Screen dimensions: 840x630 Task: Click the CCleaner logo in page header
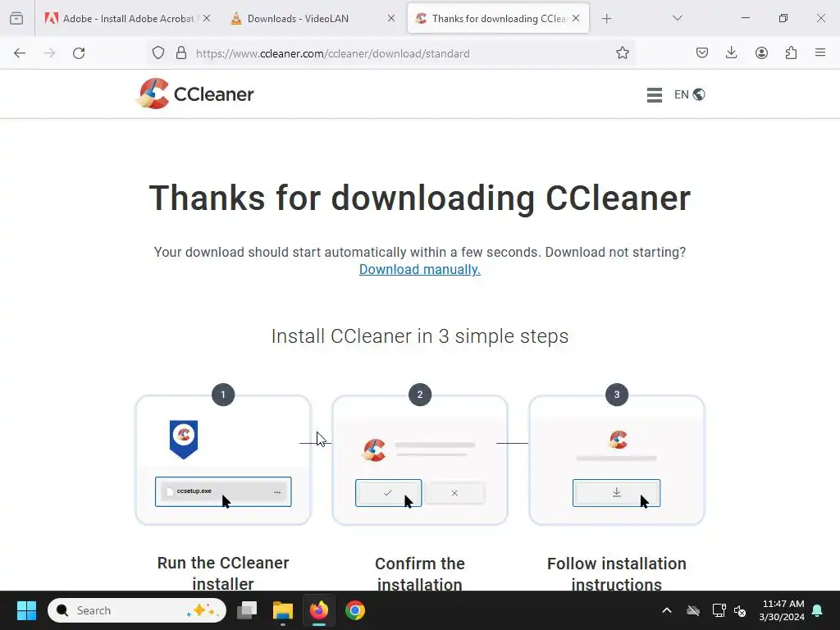point(194,94)
